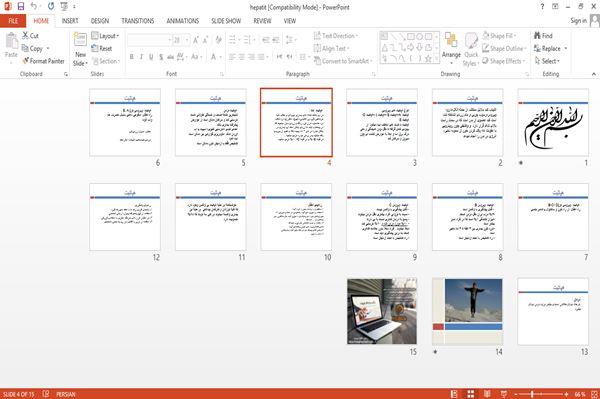
Task: Click the Save icon in quick access toolbar
Action: point(21,7)
